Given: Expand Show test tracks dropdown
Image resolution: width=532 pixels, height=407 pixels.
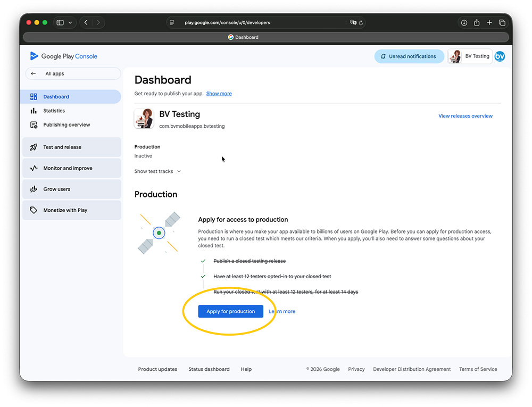Looking at the screenshot, I should point(157,171).
